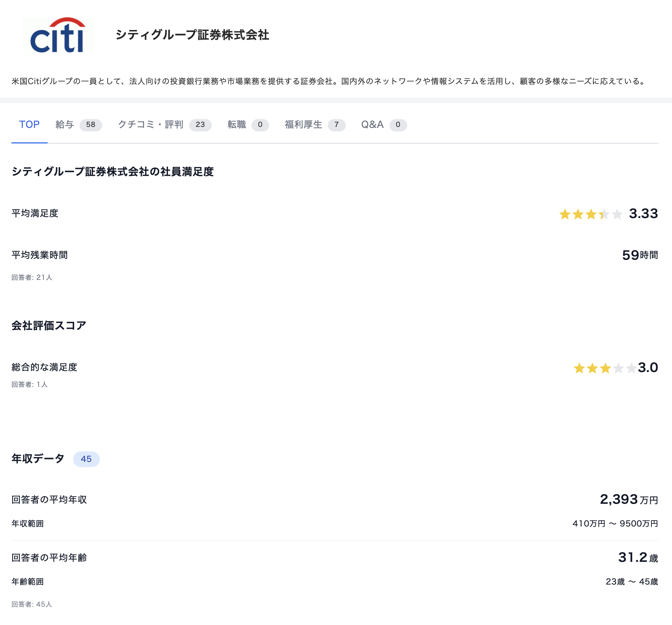Click the 回答者: 1人 note
The width and height of the screenshot is (672, 625).
[29, 385]
